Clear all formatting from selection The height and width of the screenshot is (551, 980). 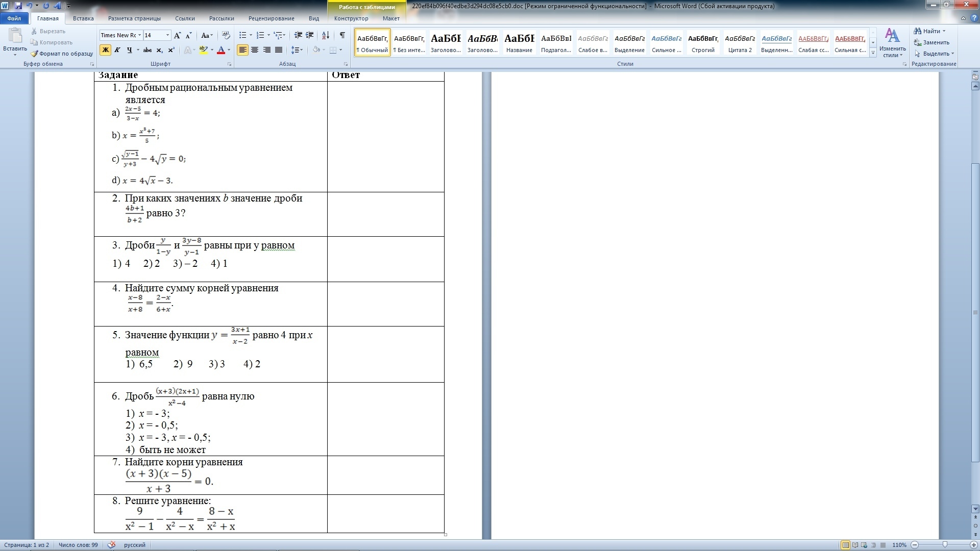226,35
